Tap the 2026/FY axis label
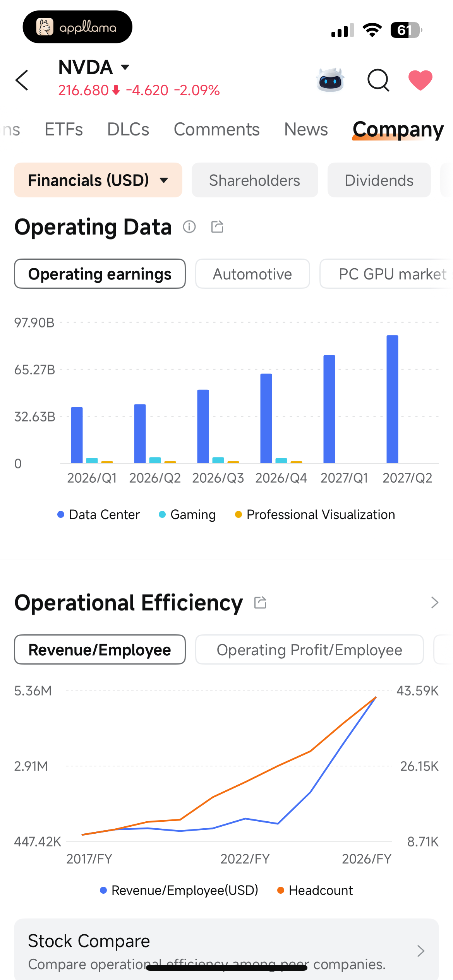Image resolution: width=453 pixels, height=980 pixels. [x=367, y=859]
